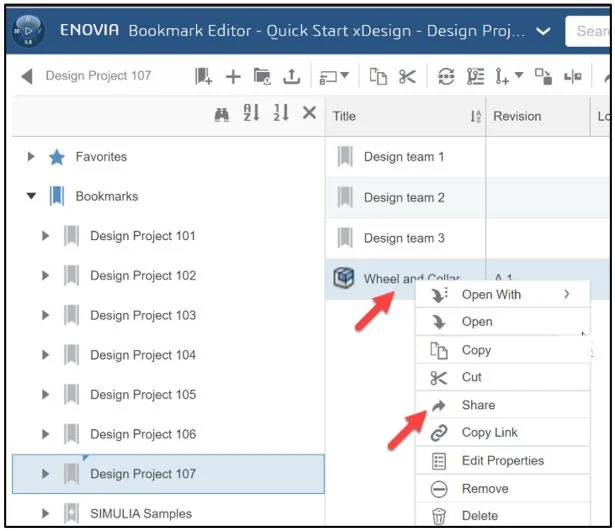Open the Design team 2 bookmark
This screenshot has width=615, height=531.
point(403,198)
